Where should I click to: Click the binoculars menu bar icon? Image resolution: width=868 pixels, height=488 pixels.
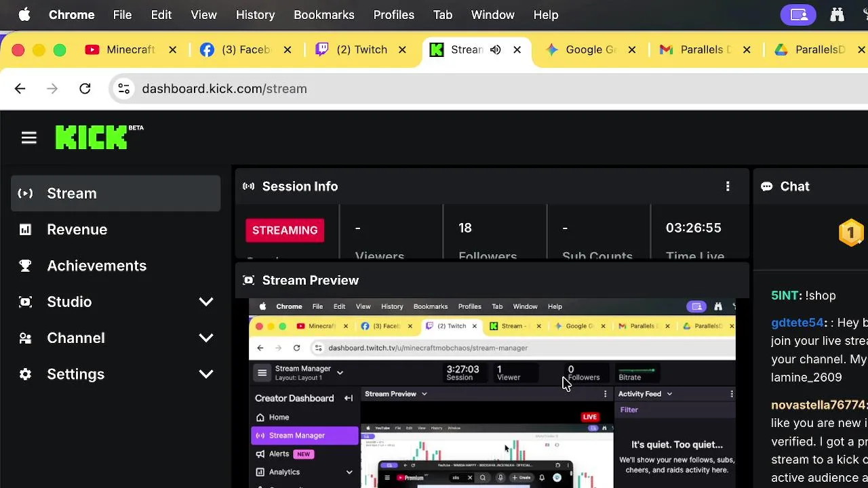pos(837,14)
